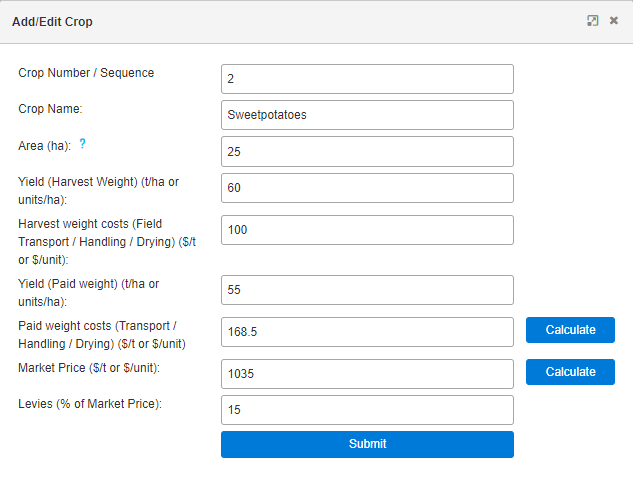Focus the Crop Name field containing Sweetpotatoes

pyautogui.click(x=367, y=115)
